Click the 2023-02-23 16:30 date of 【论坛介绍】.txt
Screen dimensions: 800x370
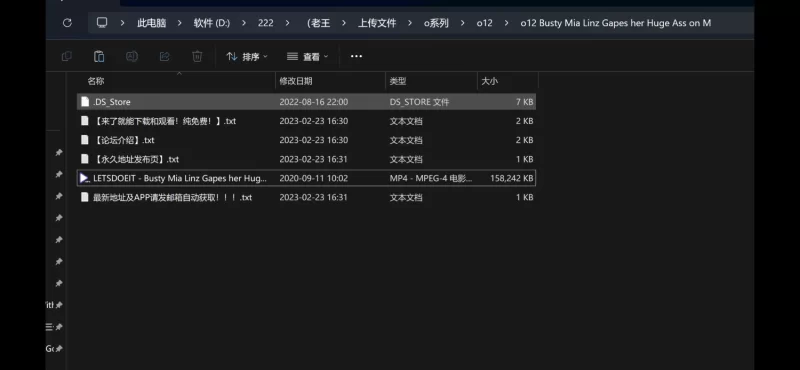tap(314, 140)
